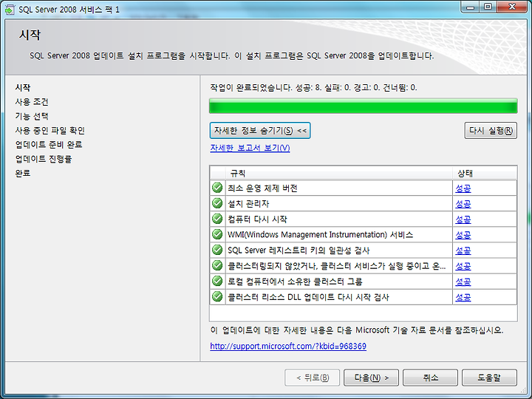Open 성공 link for SQL Server 레지스트리 키 row
Screen dimensions: 532x399
pos(463,250)
